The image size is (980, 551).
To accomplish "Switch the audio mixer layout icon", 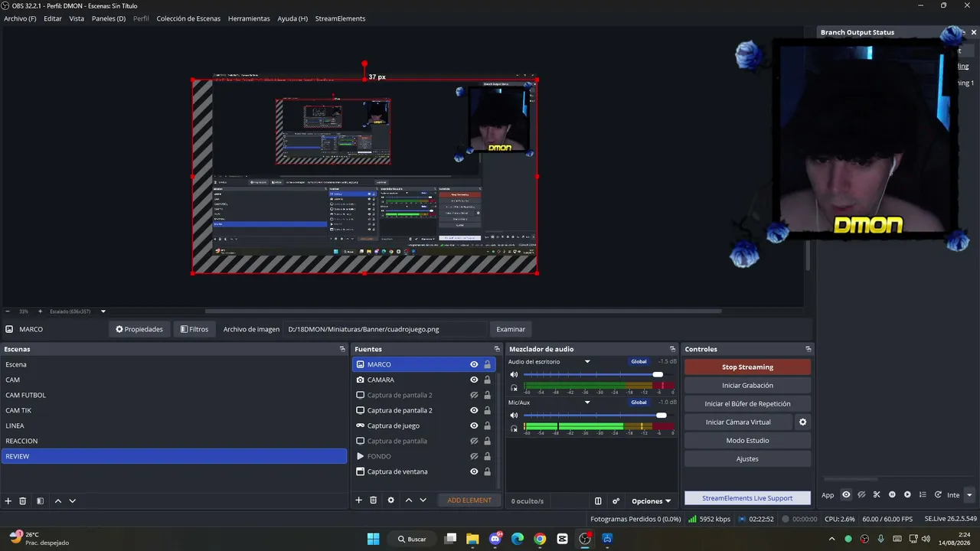I will tap(598, 501).
